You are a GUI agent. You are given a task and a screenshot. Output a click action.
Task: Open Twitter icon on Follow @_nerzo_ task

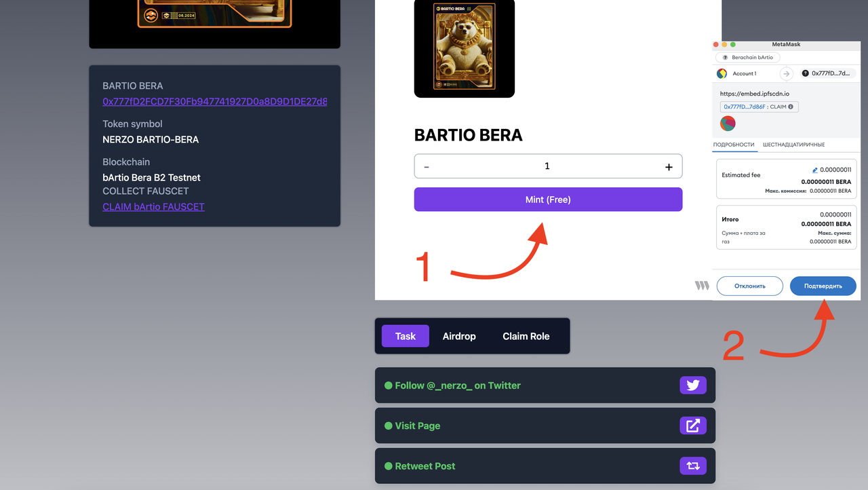click(693, 385)
